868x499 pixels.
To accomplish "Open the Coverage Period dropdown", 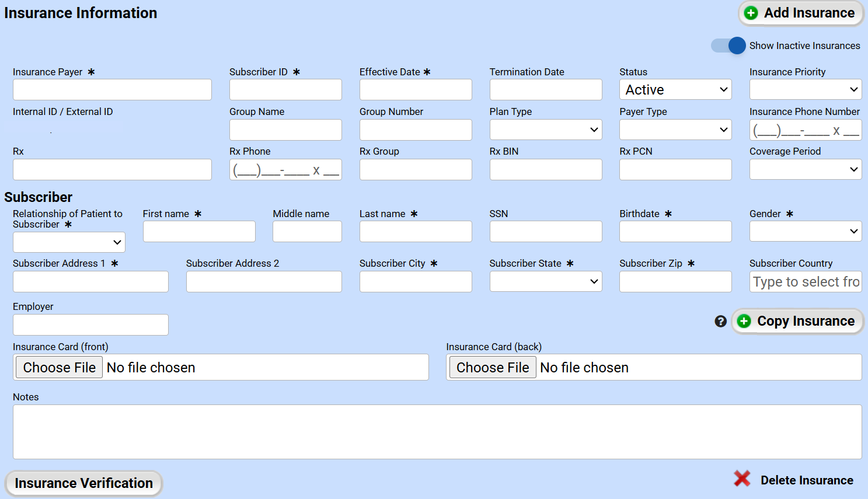I will click(806, 169).
